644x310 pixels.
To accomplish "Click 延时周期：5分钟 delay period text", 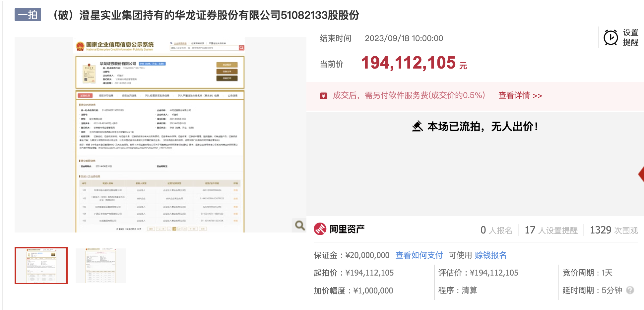I will pyautogui.click(x=592, y=290).
